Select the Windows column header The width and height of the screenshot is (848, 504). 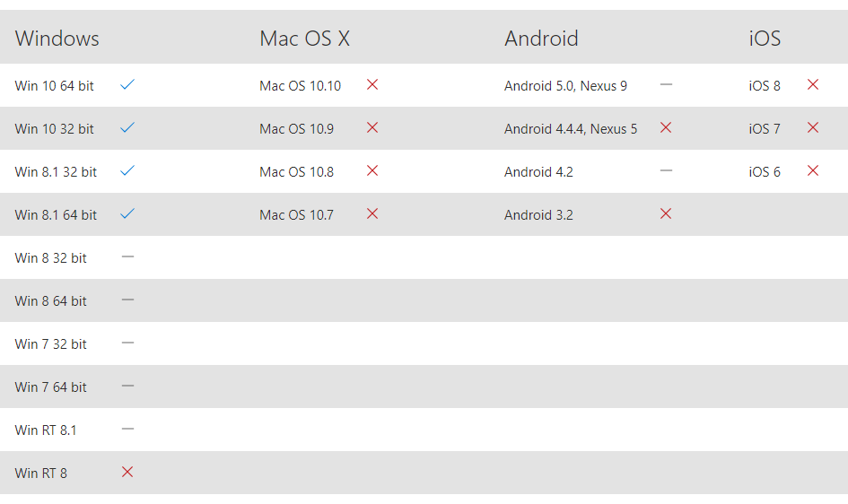point(57,39)
